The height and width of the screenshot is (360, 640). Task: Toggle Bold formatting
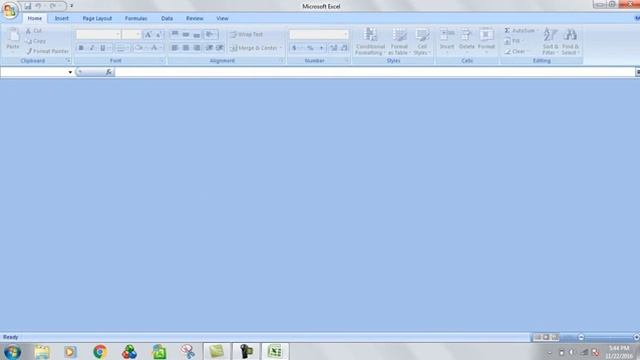[81, 48]
